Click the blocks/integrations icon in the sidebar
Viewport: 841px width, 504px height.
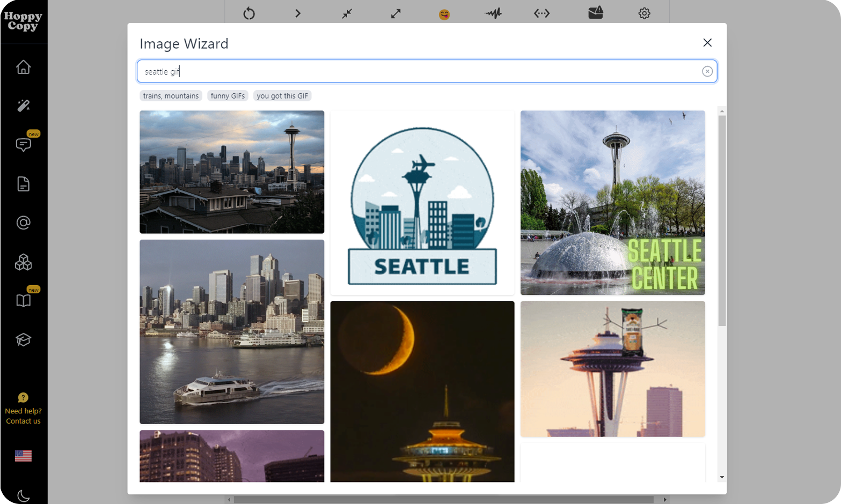pos(23,262)
